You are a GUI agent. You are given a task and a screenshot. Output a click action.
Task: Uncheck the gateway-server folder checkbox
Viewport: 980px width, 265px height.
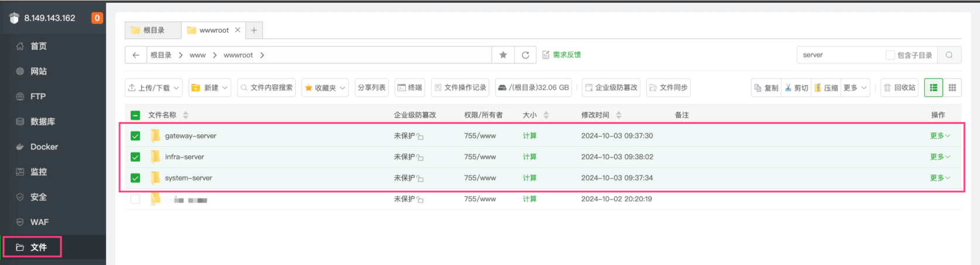click(x=135, y=136)
